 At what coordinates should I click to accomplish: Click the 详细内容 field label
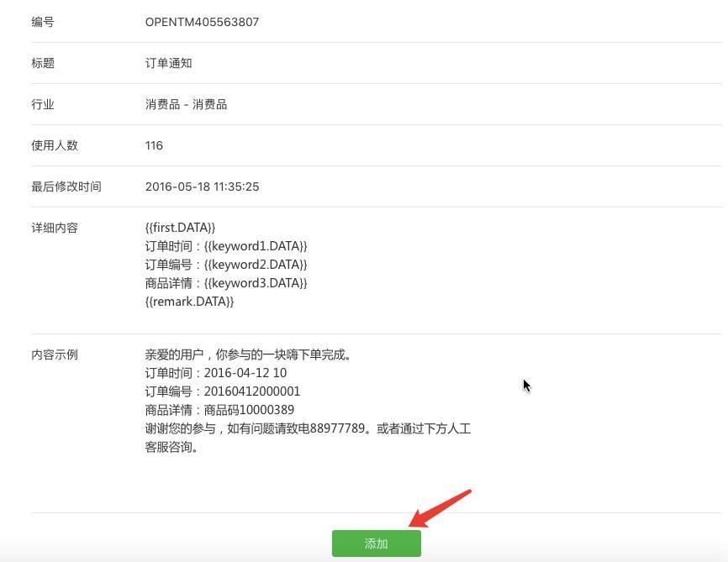point(55,228)
